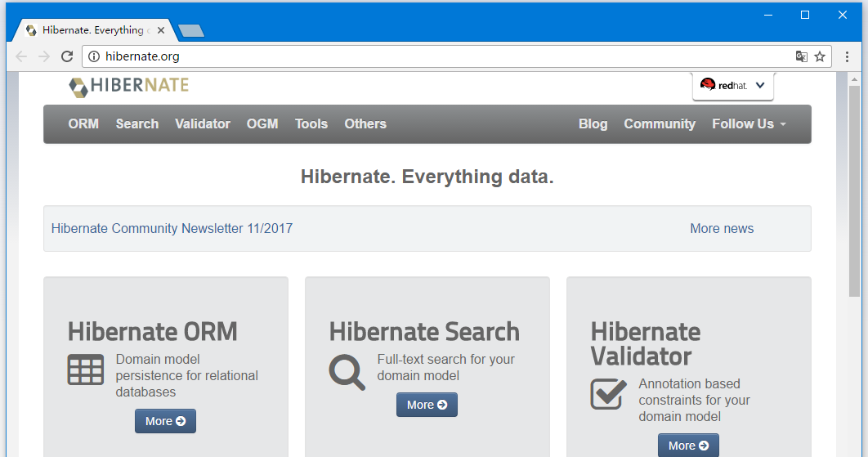Click the site info icon in address bar
Image resolution: width=868 pixels, height=457 pixels.
tap(94, 56)
